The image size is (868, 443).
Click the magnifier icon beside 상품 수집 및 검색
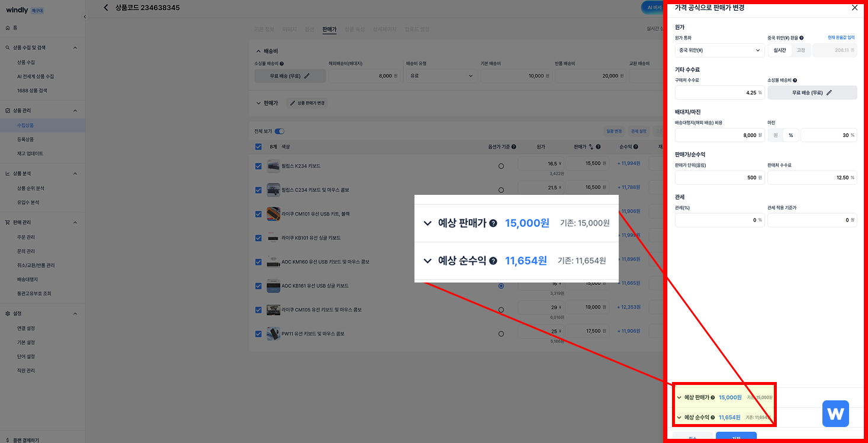pyautogui.click(x=7, y=47)
